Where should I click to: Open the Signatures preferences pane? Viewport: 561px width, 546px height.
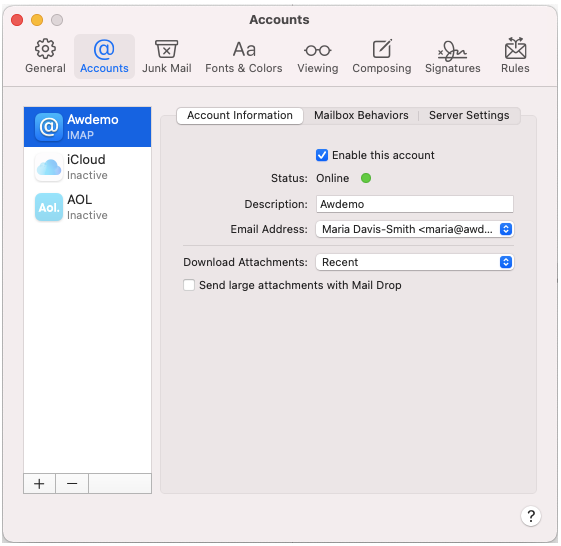click(453, 56)
